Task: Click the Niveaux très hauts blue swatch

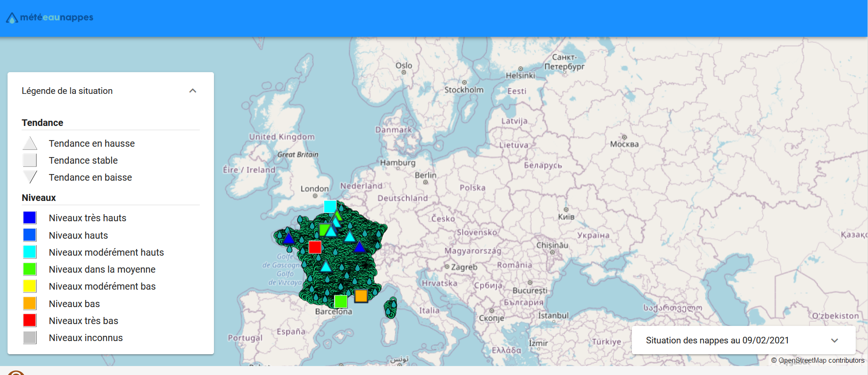Action: [30, 218]
